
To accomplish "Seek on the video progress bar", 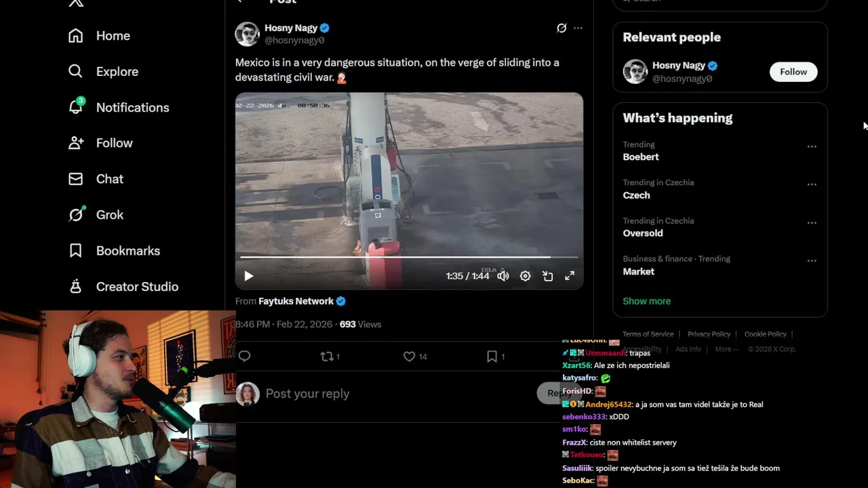I will tap(409, 258).
